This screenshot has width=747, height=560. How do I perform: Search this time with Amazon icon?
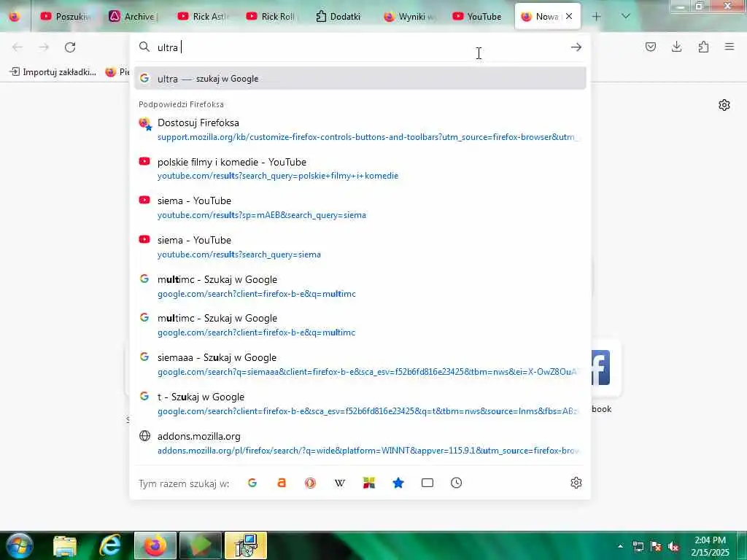click(x=282, y=483)
